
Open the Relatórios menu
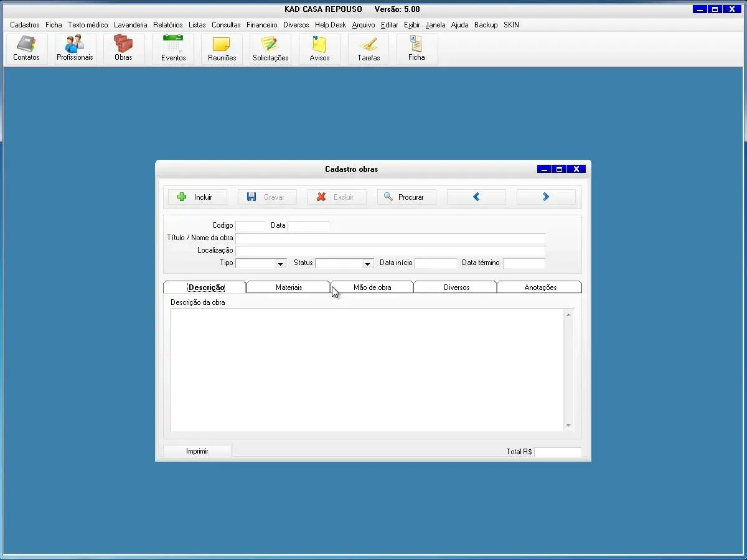(x=168, y=25)
